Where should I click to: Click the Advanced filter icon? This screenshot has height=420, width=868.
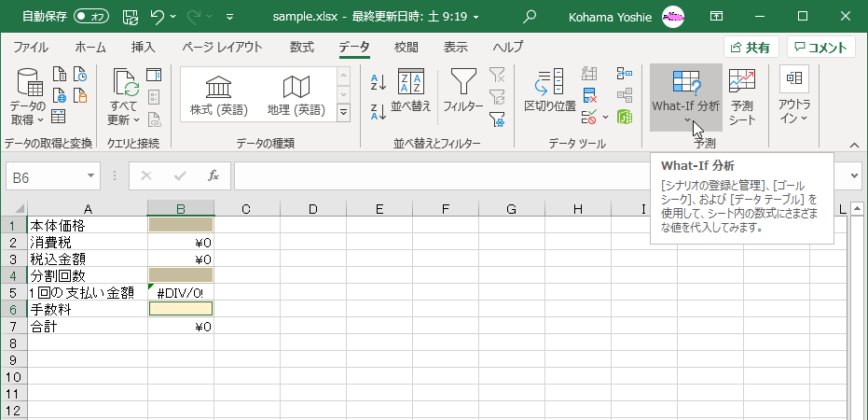click(497, 118)
